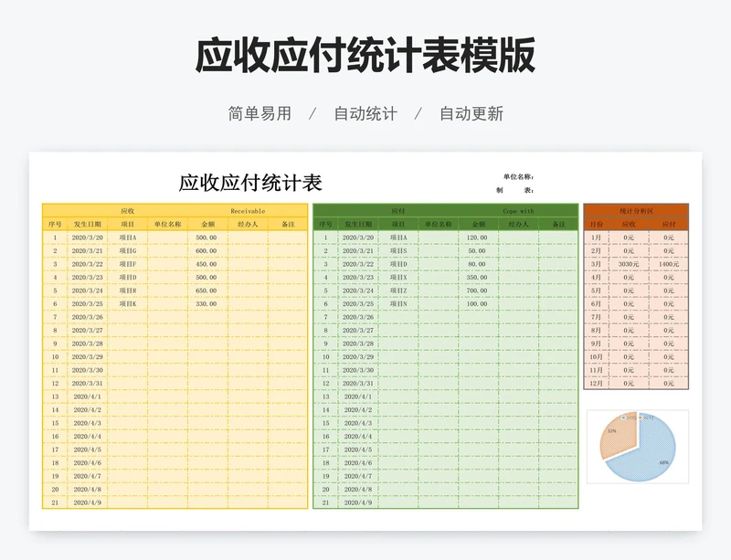Click 发生日期 column header in yellow table
Image resolution: width=731 pixels, height=560 pixels.
coord(87,225)
